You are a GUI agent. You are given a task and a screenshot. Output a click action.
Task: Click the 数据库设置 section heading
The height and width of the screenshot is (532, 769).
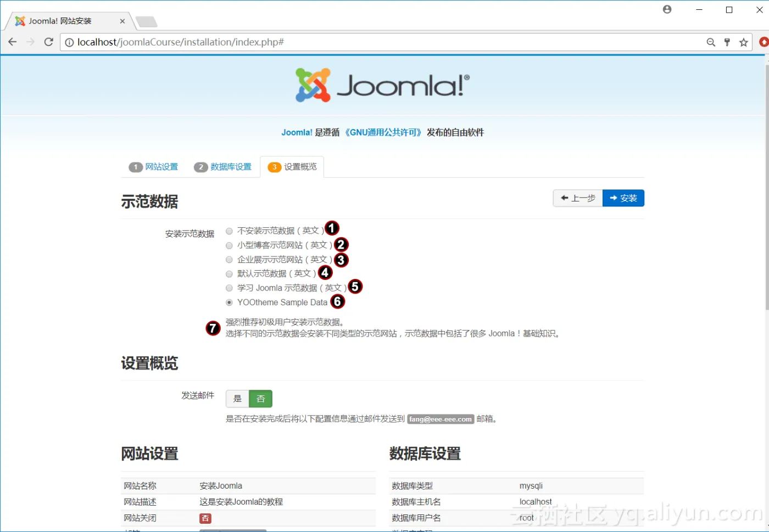click(425, 453)
